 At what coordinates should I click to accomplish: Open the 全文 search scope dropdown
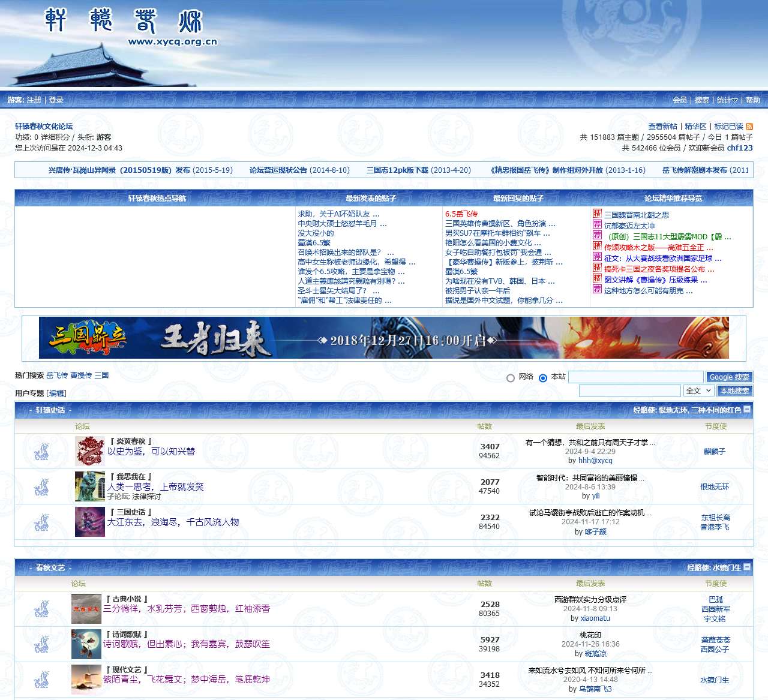click(x=699, y=390)
